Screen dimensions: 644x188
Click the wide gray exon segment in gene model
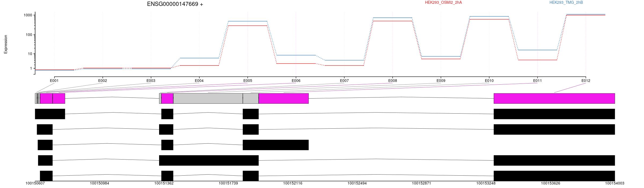coord(208,98)
